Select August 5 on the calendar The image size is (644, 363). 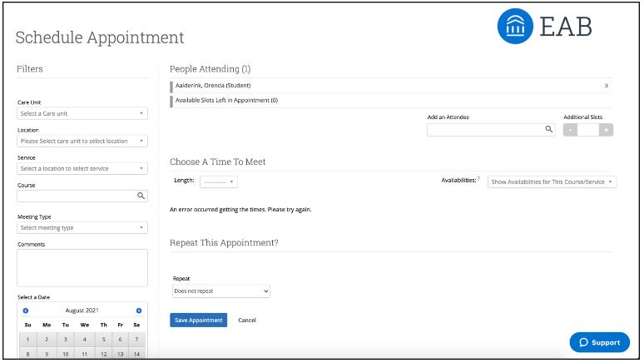click(x=103, y=340)
